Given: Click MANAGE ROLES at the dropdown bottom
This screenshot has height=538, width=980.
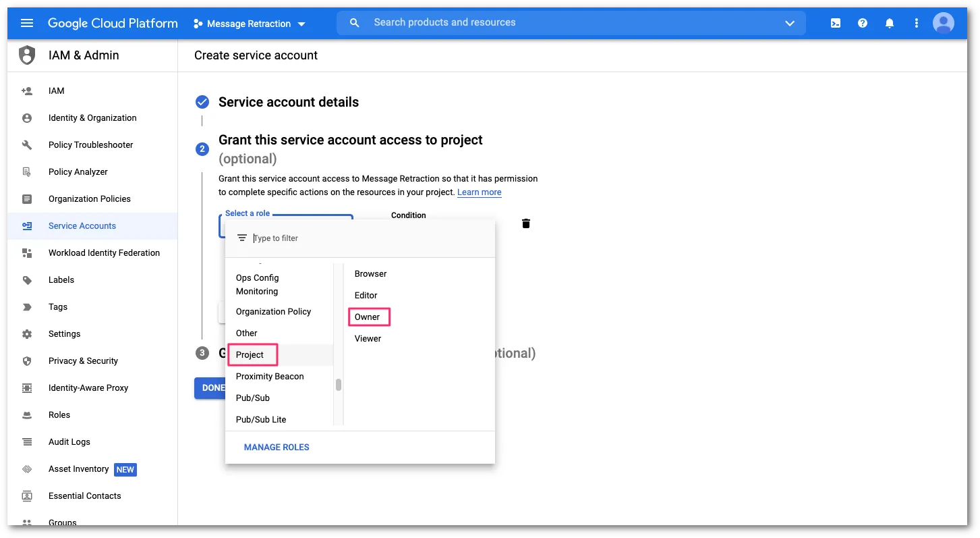Looking at the screenshot, I should [x=276, y=447].
